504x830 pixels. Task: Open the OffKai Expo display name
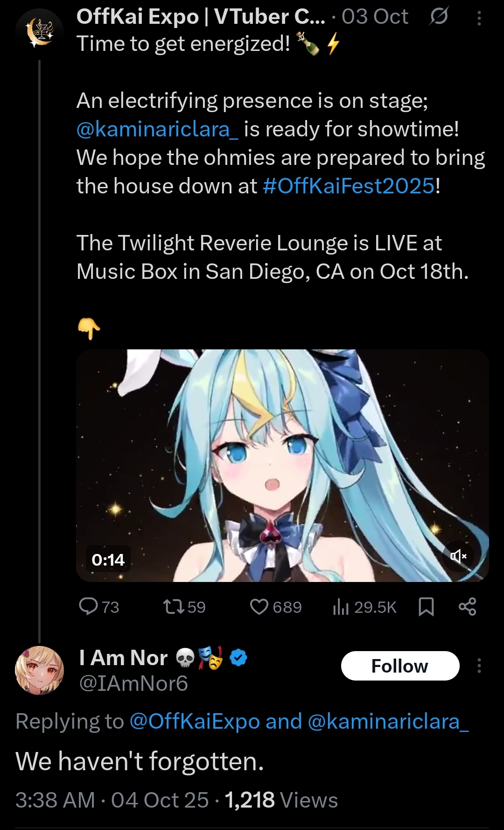[x=201, y=17]
